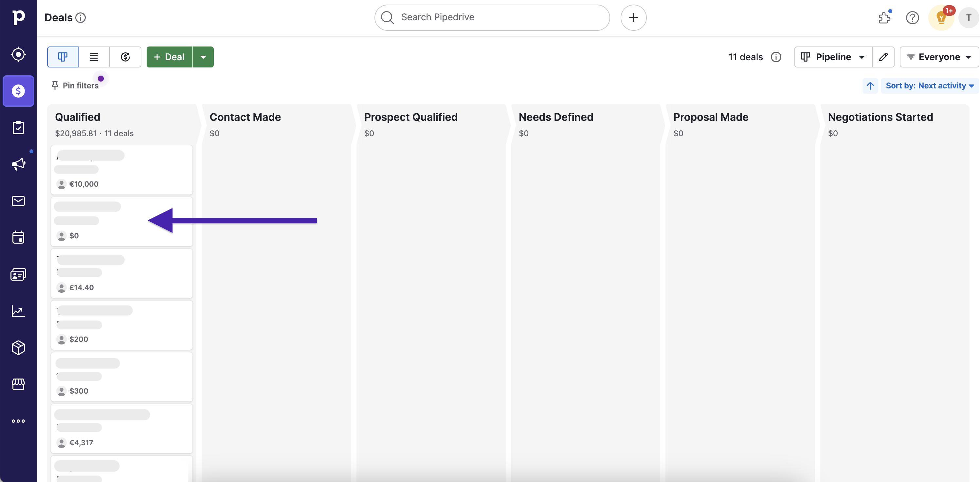Open Sort by: Next activity dropdown
The image size is (980, 482).
[x=929, y=86]
